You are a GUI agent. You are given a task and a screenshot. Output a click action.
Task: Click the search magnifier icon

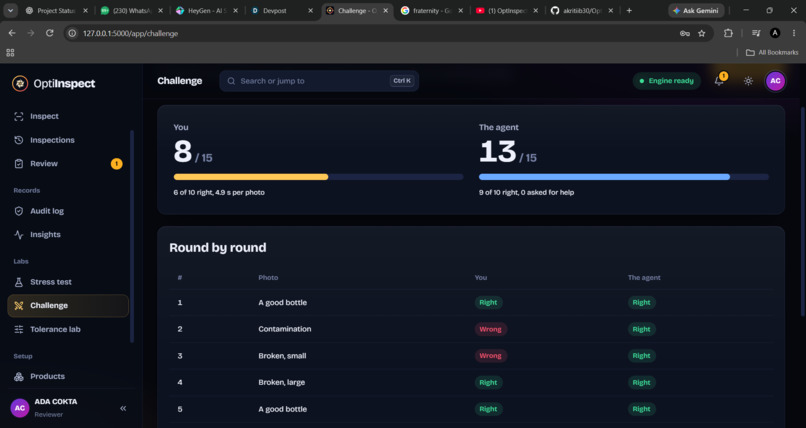[x=231, y=81]
